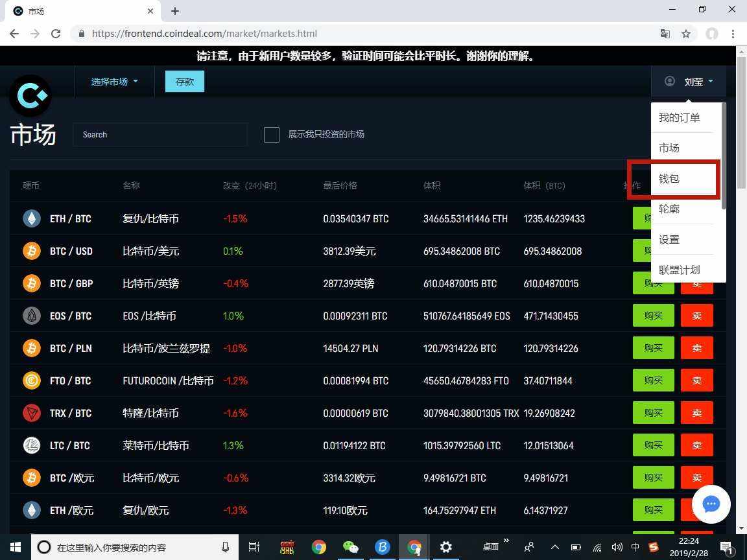This screenshot has width=747, height=560.
Task: Sort by 最后价格 column header
Action: (x=340, y=186)
